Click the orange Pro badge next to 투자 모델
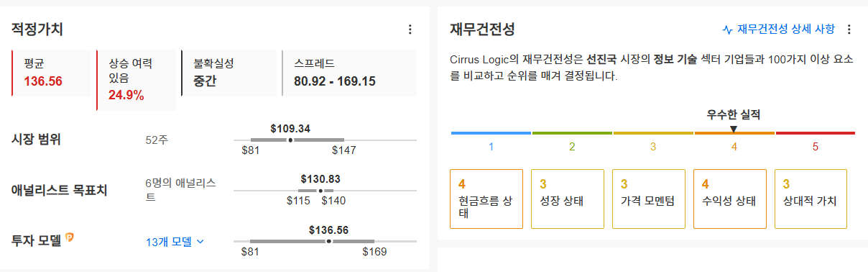Viewport: 868px width, 272px height. (x=70, y=237)
